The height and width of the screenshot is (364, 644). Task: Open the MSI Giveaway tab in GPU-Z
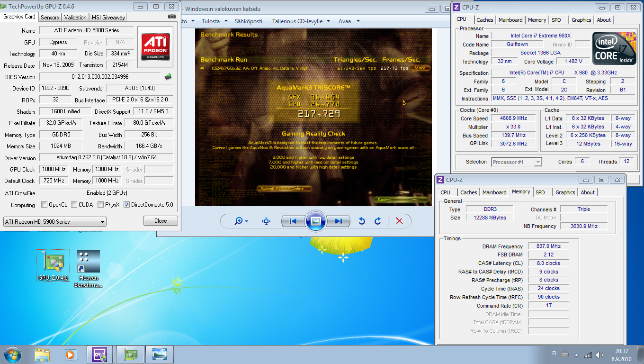[x=108, y=17]
